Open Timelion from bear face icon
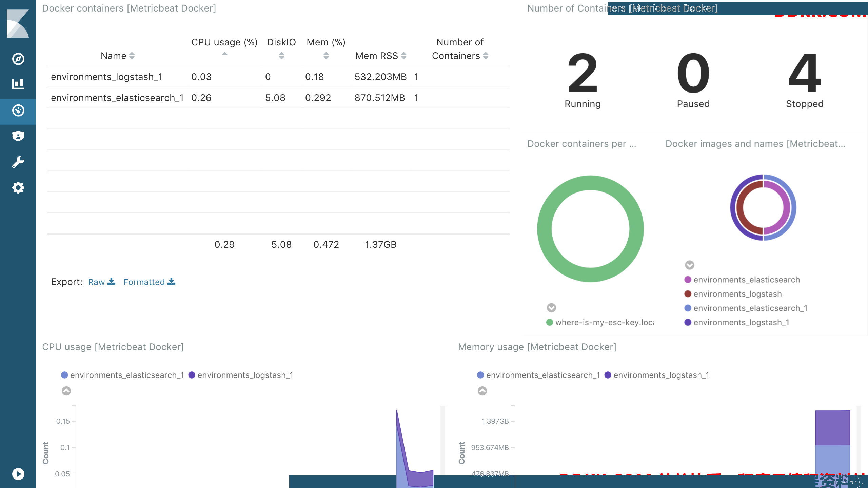This screenshot has height=488, width=868. [18, 136]
